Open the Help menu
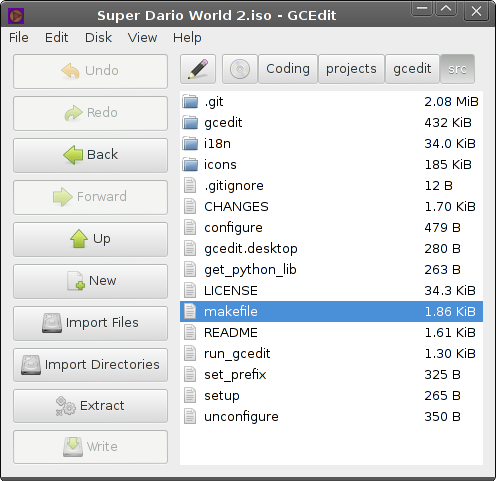Screen dimensions: 496x481 point(187,37)
